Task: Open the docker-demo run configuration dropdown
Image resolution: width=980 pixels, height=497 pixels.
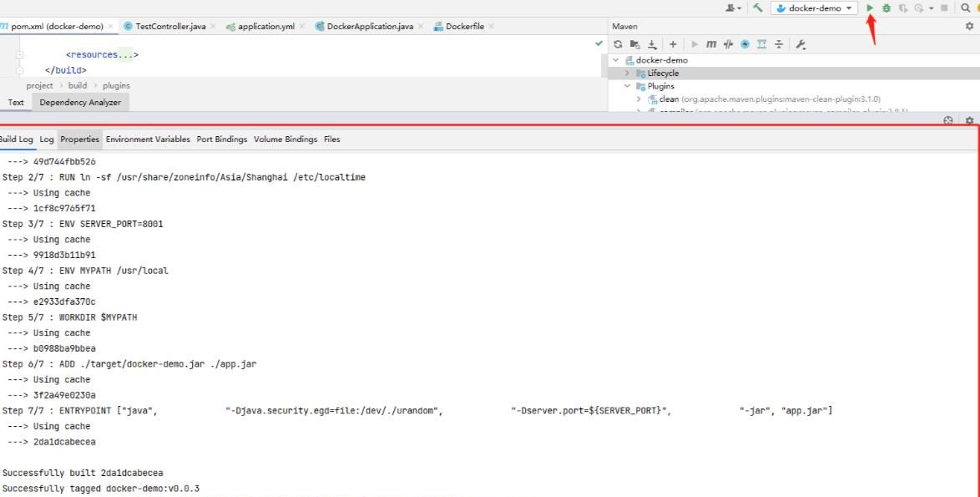Action: 815,8
